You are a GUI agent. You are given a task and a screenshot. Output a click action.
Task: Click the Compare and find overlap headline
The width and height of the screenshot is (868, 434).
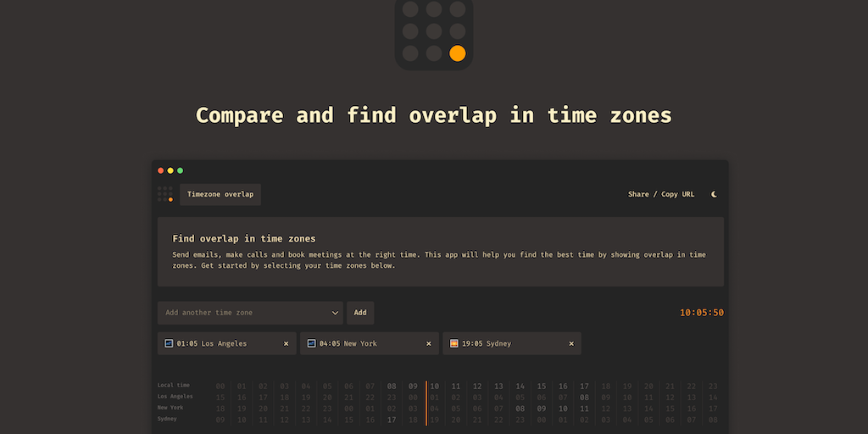(x=434, y=115)
